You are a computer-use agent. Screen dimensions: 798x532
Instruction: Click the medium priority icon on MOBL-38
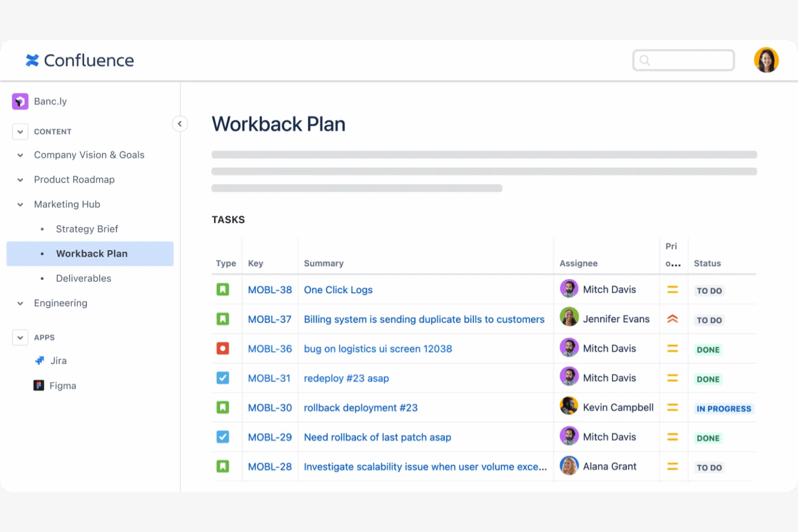(x=673, y=289)
